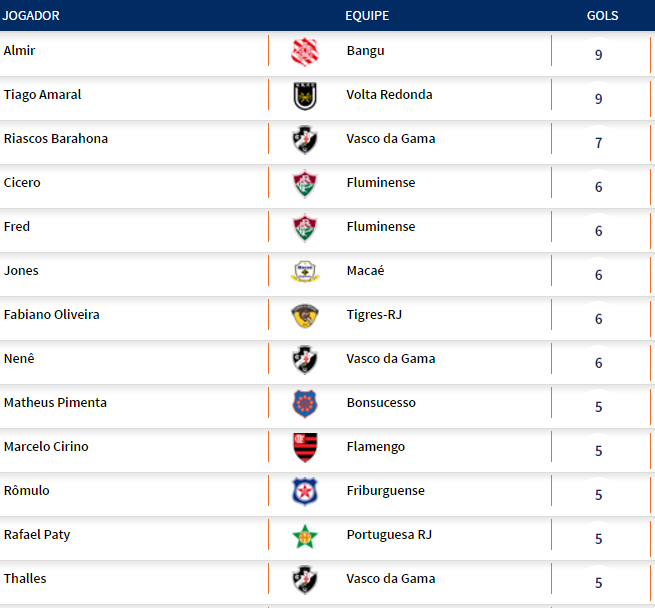This screenshot has height=608, width=655.
Task: Click the Tigres-RJ tiger crest
Action: [304, 316]
